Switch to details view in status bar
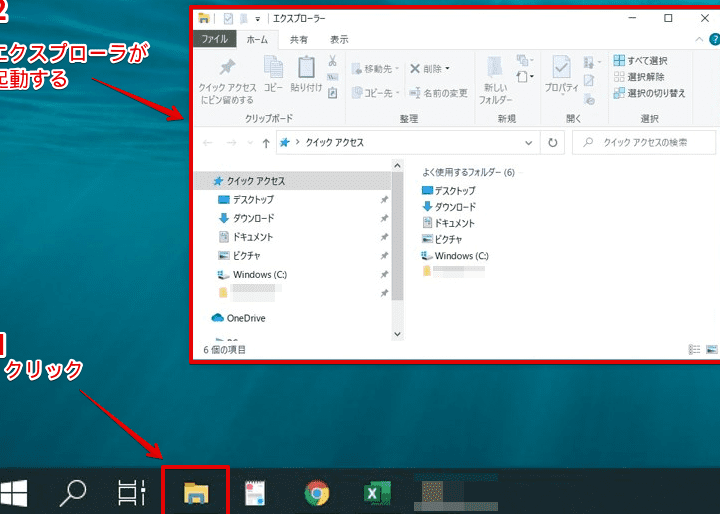 pyautogui.click(x=694, y=350)
